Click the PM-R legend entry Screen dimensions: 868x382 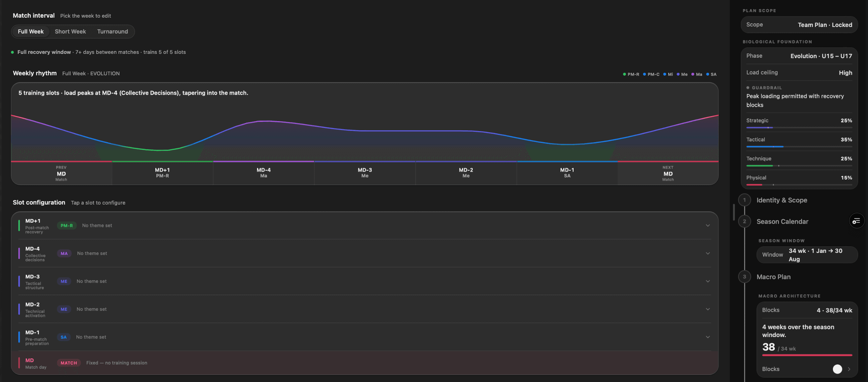(x=631, y=74)
